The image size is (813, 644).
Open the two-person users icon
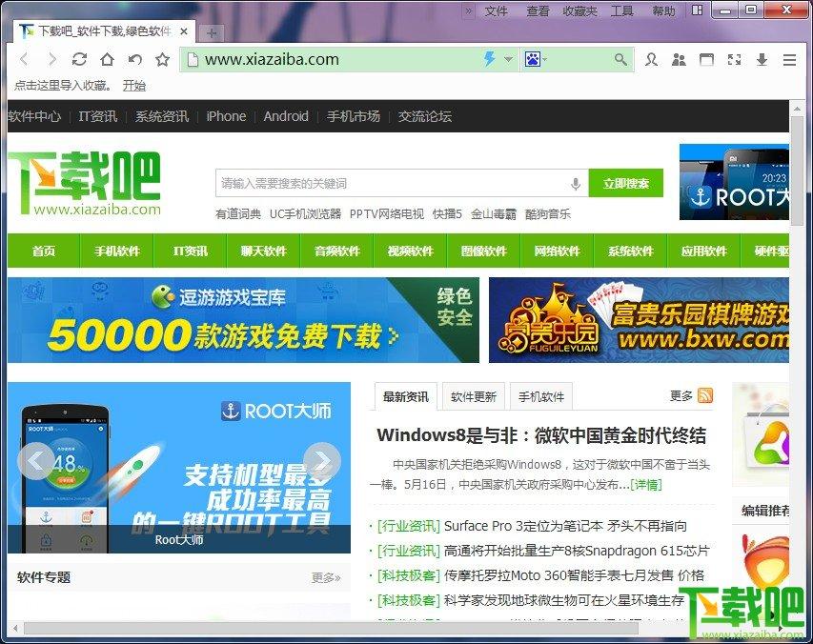click(x=679, y=60)
